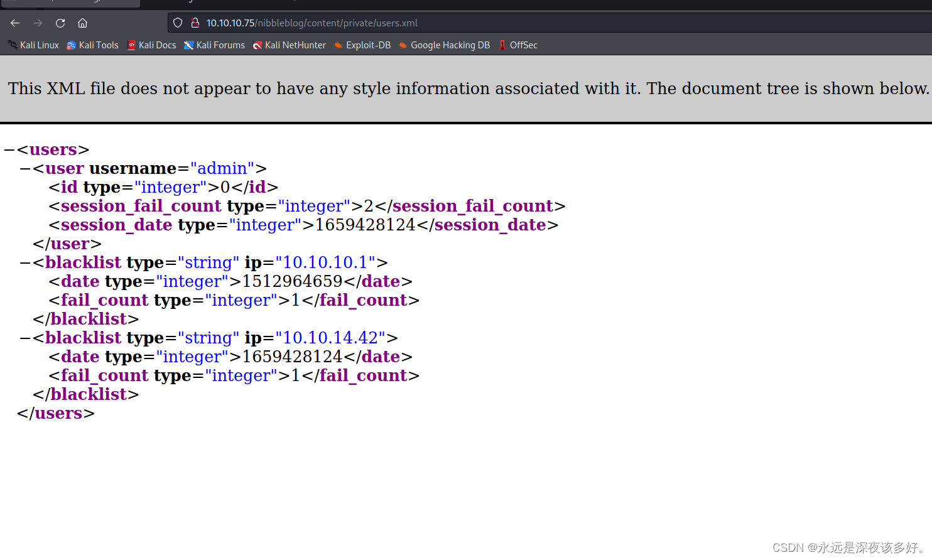The height and width of the screenshot is (560, 932).
Task: Collapse blacklist node for ip 10.10.14.42
Action: [x=25, y=338]
